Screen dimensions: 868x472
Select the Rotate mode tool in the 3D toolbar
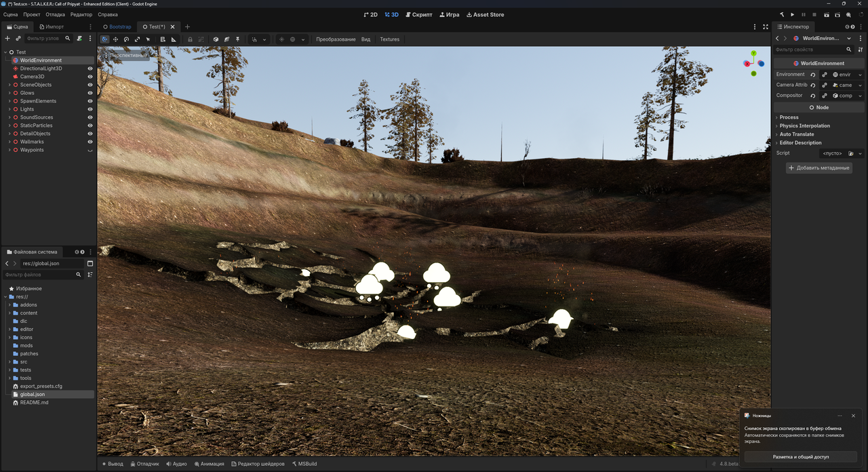pos(126,39)
